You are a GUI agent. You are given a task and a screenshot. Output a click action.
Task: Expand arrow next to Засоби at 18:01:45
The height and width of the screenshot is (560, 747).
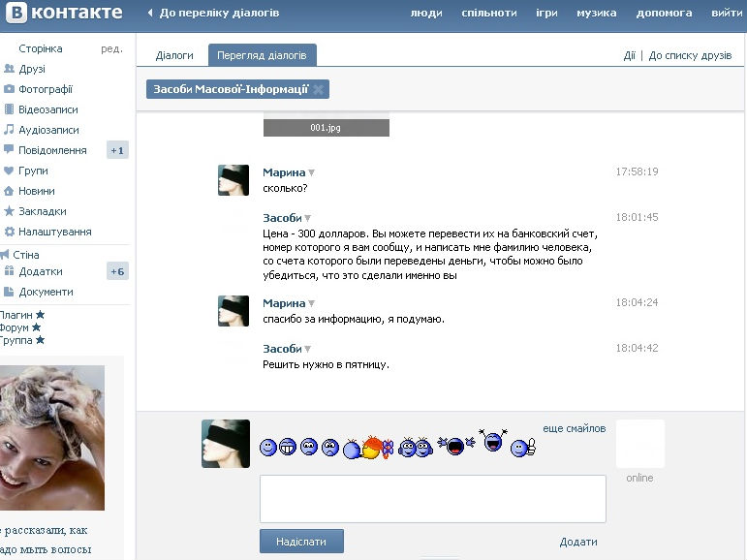pyautogui.click(x=308, y=218)
